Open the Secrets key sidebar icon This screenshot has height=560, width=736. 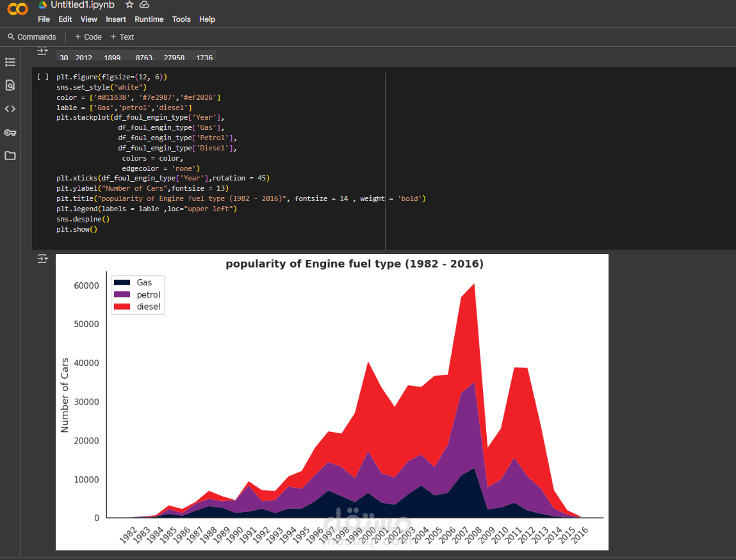tap(10, 132)
